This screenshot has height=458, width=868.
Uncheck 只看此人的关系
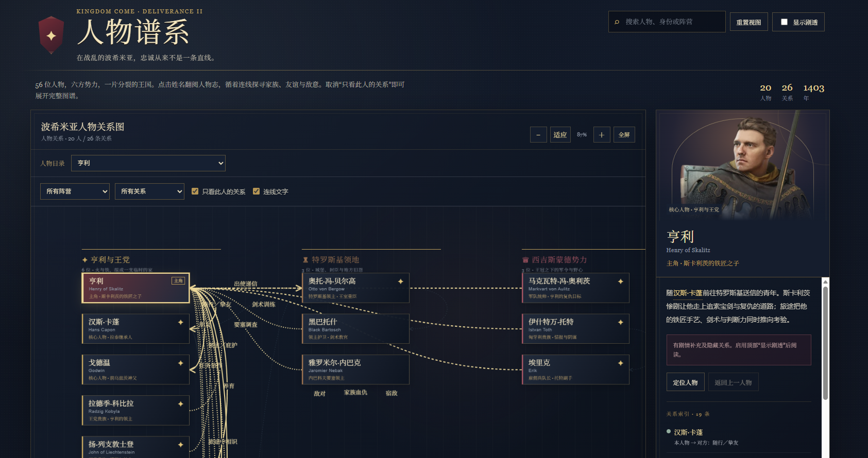point(195,191)
